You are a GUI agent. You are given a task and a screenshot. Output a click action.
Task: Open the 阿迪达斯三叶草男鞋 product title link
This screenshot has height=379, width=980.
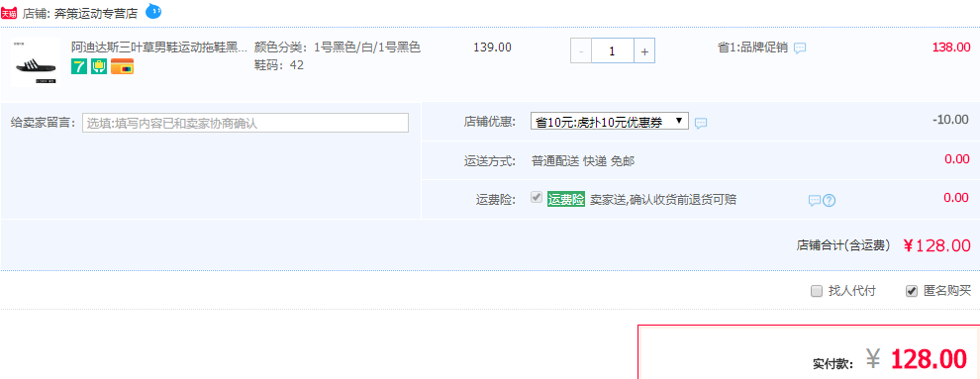[x=159, y=47]
